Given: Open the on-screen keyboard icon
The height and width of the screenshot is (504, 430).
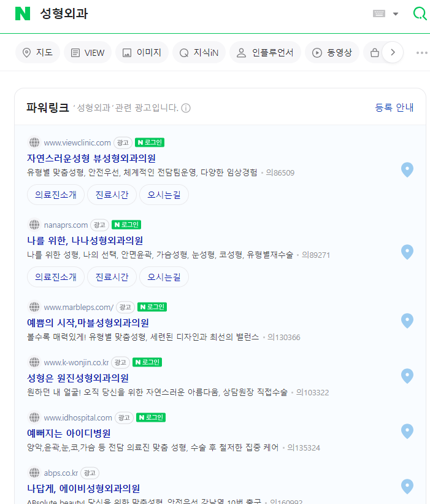Looking at the screenshot, I should click(x=379, y=14).
